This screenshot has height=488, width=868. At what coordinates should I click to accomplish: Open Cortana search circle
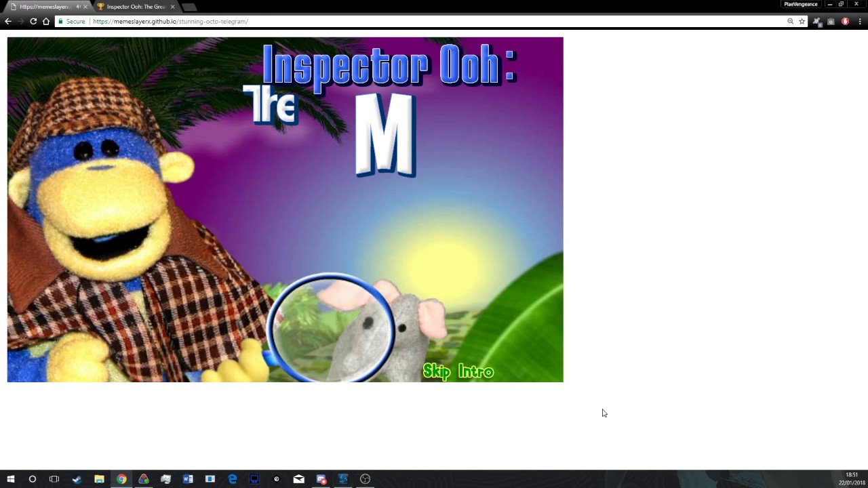pyautogui.click(x=32, y=479)
